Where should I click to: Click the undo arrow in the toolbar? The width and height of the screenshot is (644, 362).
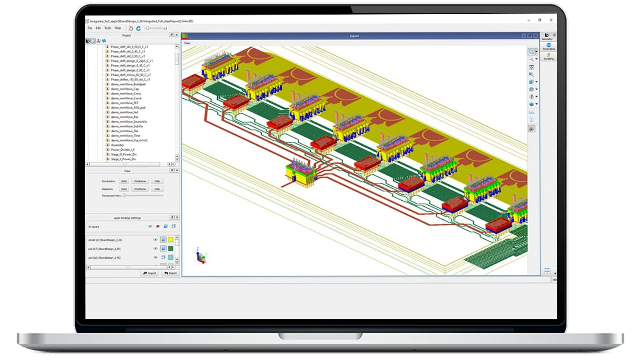click(131, 28)
